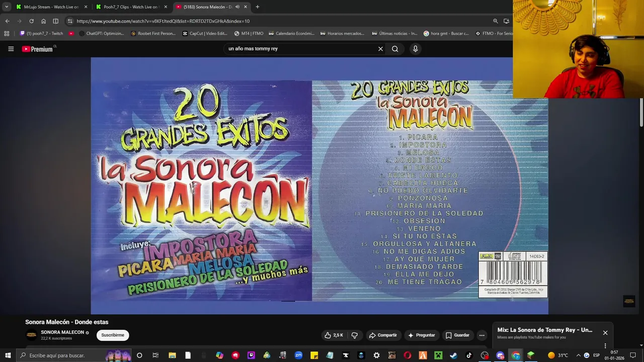
Task: Open pooh7_7 Twitch bookmark
Action: tap(41, 34)
